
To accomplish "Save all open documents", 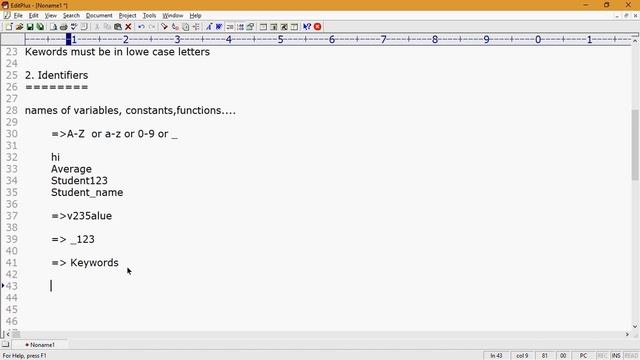I will [x=40, y=27].
